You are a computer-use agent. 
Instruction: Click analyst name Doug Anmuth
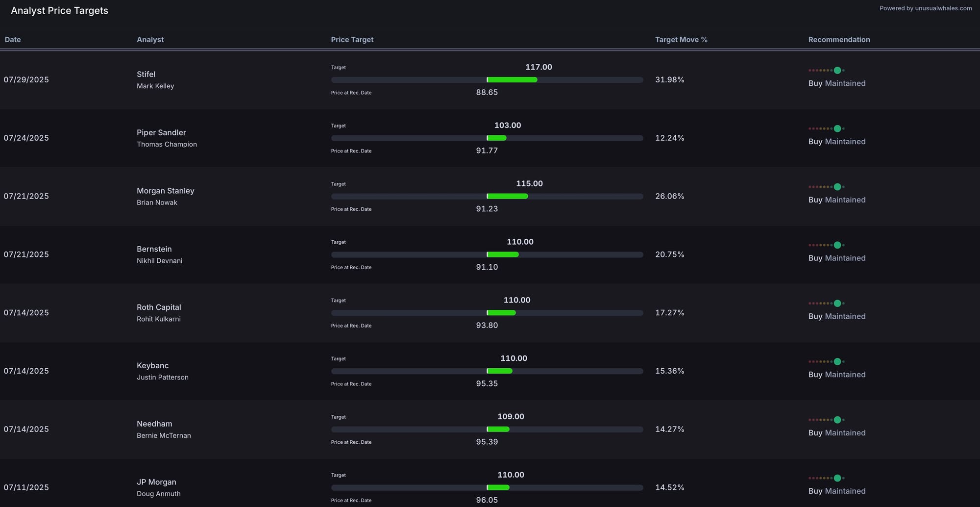(159, 494)
